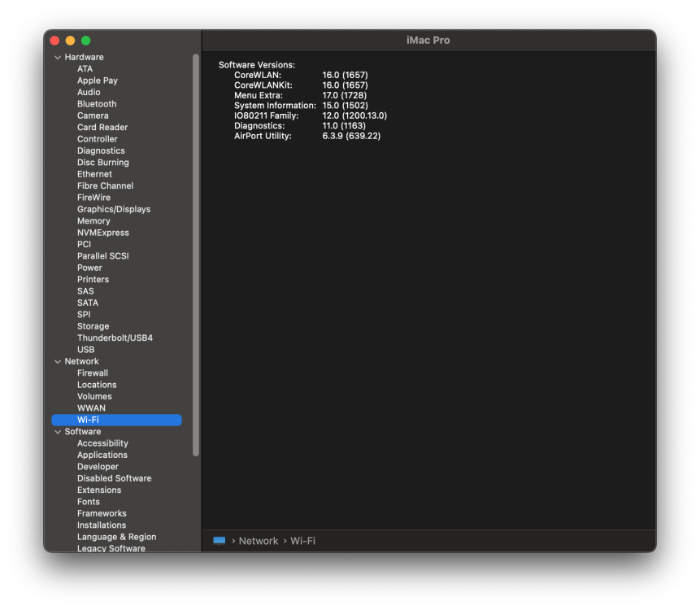Show WWAN information
700x610 pixels.
(x=91, y=408)
